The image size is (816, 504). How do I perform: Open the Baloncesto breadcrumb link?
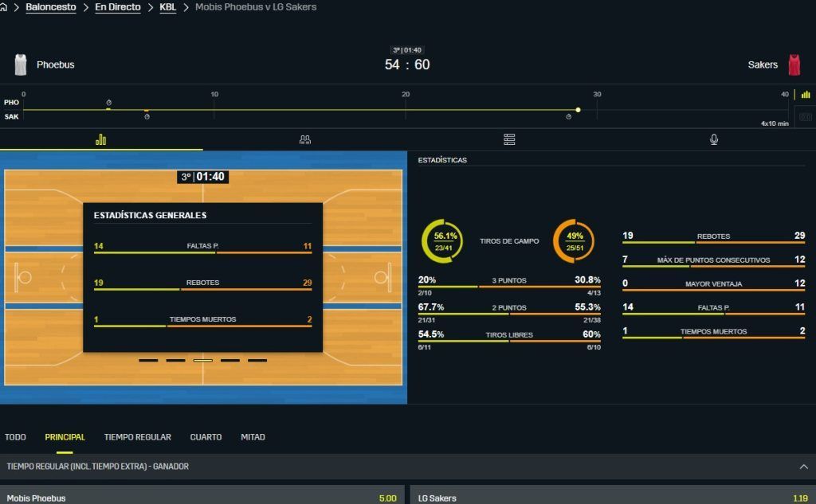[x=50, y=7]
